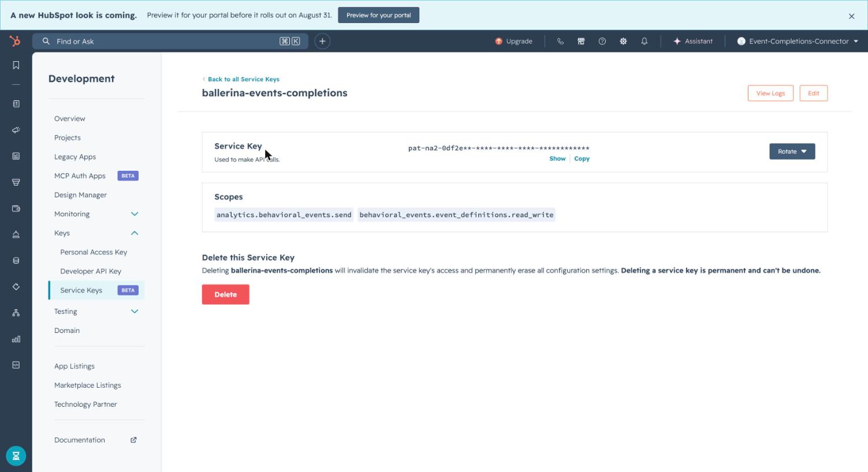Select Developer API Key
The image size is (868, 472).
tap(91, 271)
